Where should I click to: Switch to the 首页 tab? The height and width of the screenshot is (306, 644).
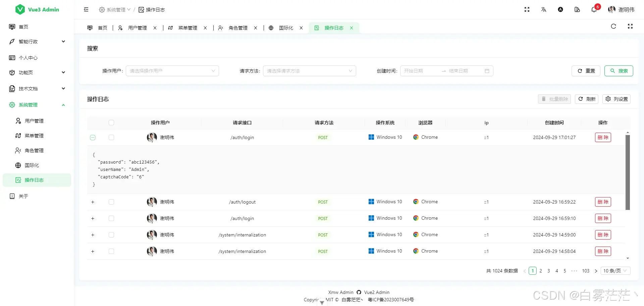(97, 28)
